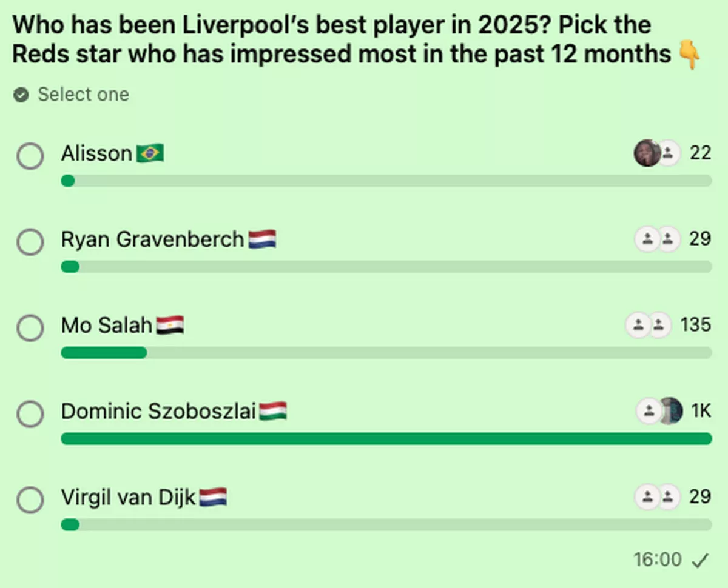Vote for Mo Salah radio button
The image size is (728, 588).
coord(30,329)
